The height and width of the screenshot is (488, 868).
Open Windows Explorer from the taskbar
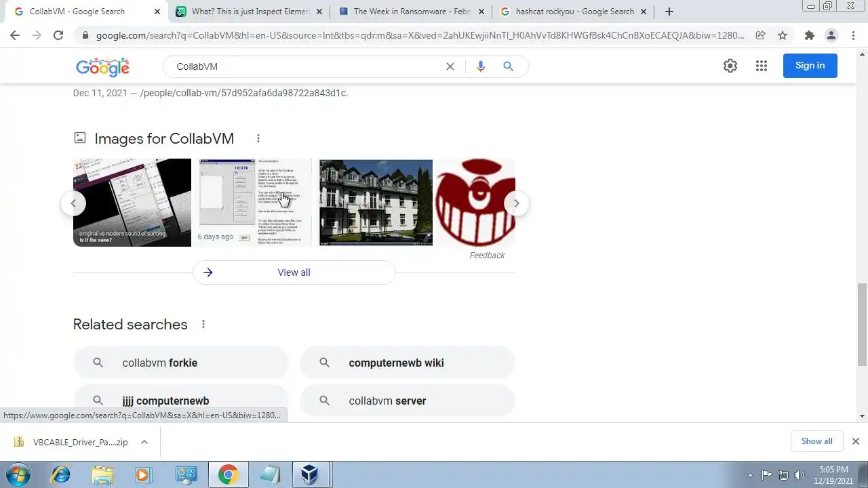102,474
